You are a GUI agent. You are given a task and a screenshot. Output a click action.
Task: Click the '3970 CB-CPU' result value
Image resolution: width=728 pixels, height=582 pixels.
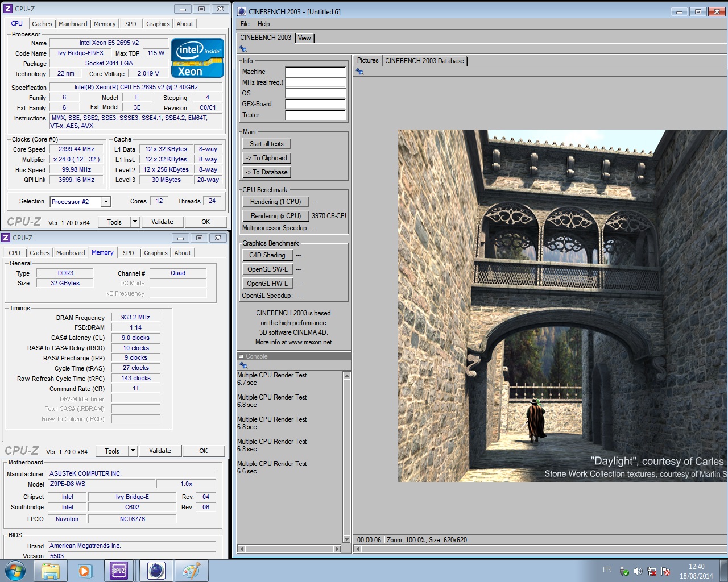click(328, 216)
